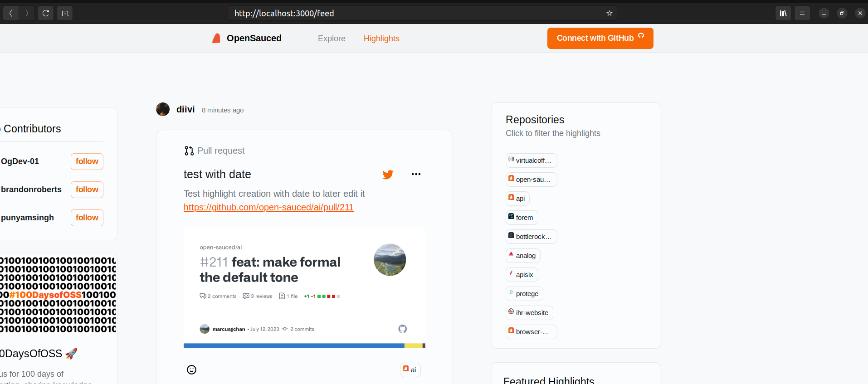The image size is (868, 384).
Task: Click the GitHub octocat icon in PR card
Action: (x=403, y=329)
